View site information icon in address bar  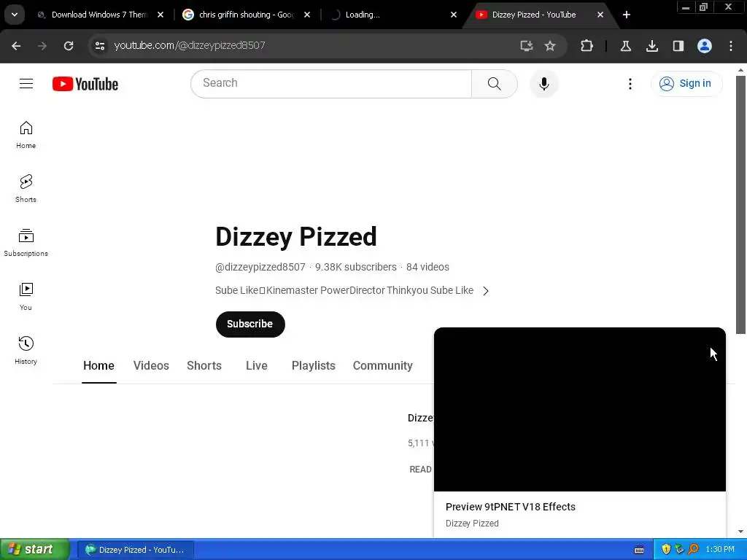pyautogui.click(x=100, y=46)
